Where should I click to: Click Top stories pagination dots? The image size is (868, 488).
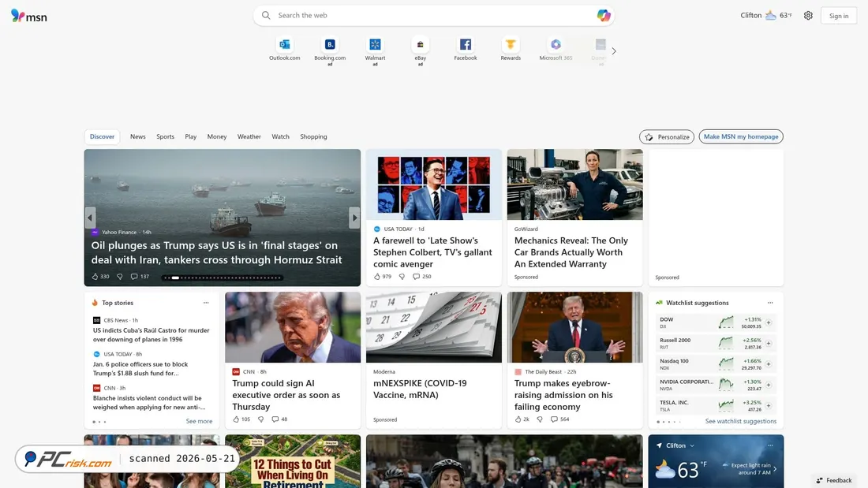pos(99,422)
